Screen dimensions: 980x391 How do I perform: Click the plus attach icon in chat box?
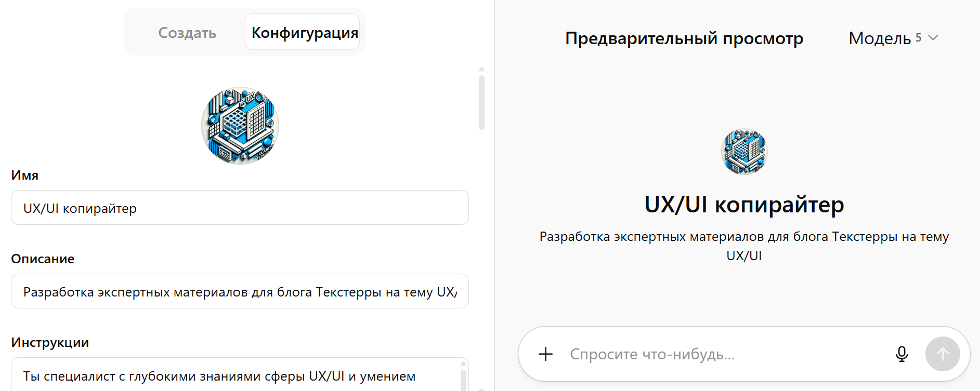pyautogui.click(x=545, y=354)
